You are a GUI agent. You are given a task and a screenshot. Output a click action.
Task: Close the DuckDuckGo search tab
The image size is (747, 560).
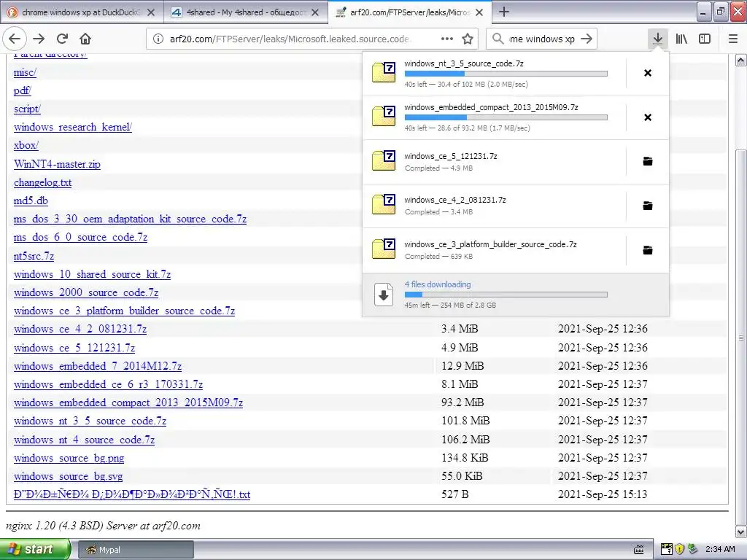151,12
